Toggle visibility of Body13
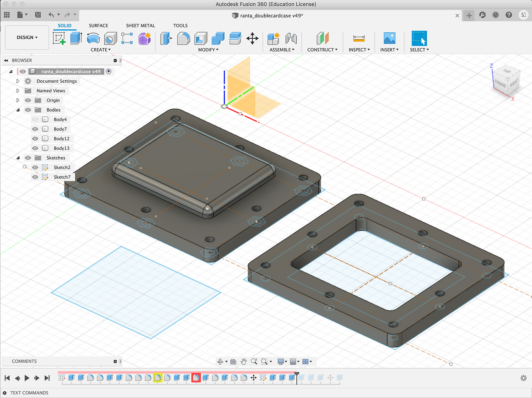This screenshot has height=398, width=532. tap(35, 148)
